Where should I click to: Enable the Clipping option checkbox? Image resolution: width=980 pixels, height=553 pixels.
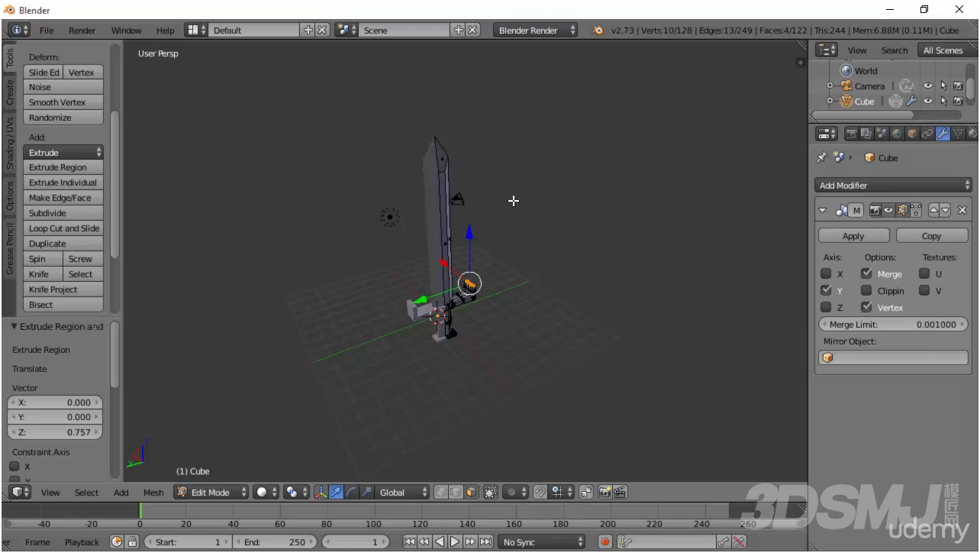tap(866, 290)
